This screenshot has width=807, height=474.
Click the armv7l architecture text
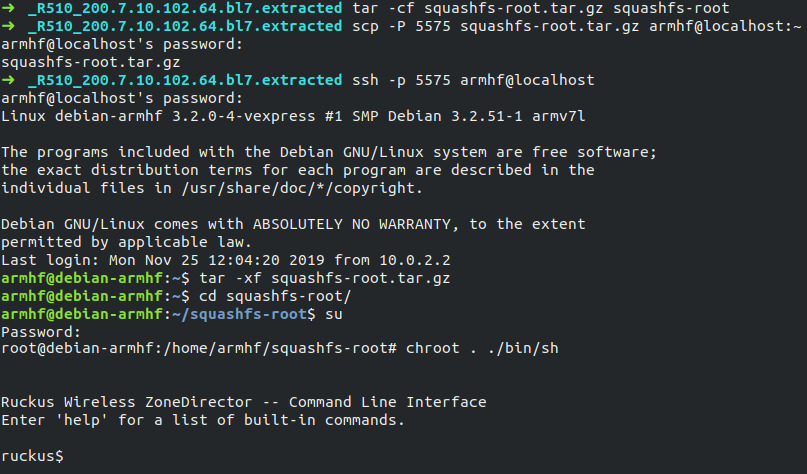click(560, 116)
